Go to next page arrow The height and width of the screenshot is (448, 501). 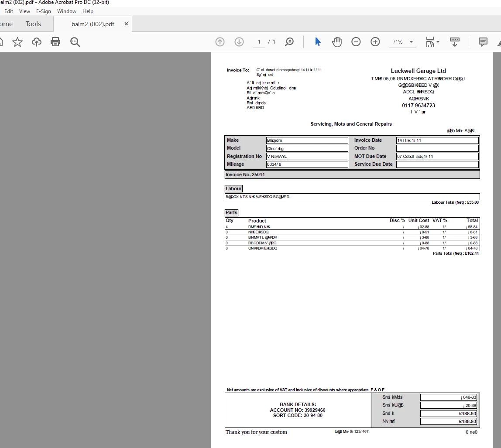pyautogui.click(x=239, y=42)
